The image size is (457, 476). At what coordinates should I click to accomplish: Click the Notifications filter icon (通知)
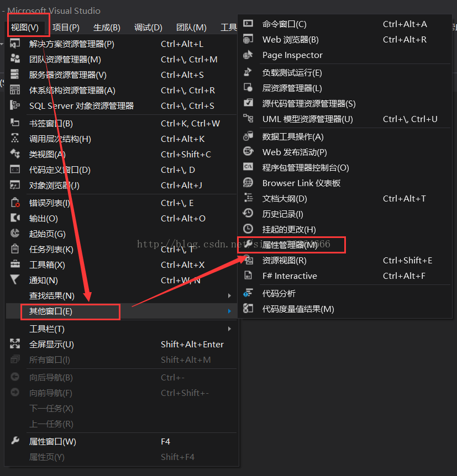(x=14, y=279)
